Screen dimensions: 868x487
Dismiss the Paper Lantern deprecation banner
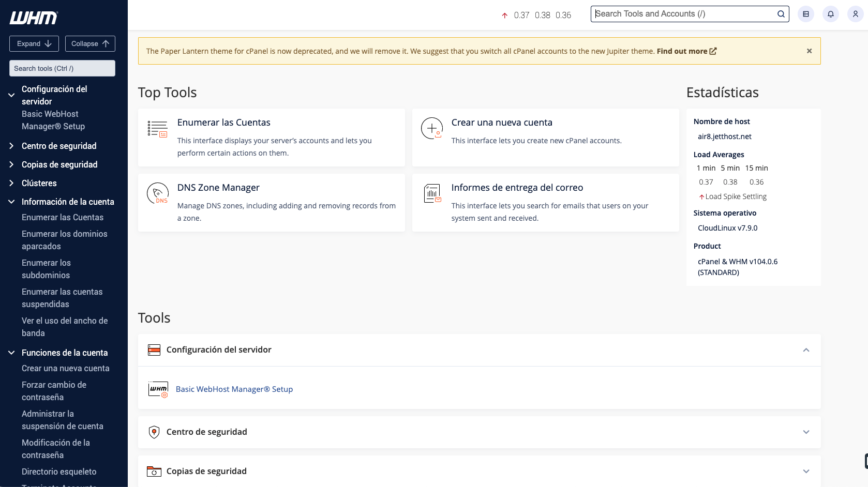click(810, 51)
